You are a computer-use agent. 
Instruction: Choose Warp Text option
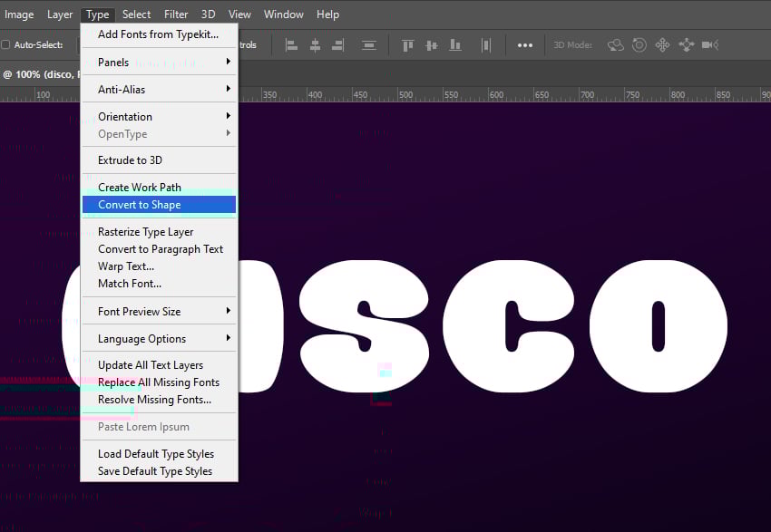coord(159,266)
